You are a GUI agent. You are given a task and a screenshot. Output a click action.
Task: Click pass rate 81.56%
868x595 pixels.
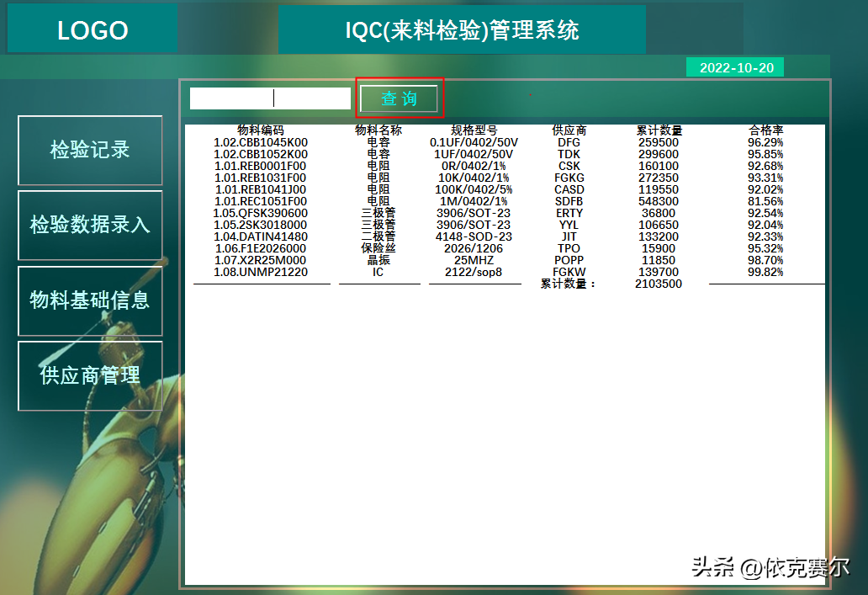coord(765,201)
